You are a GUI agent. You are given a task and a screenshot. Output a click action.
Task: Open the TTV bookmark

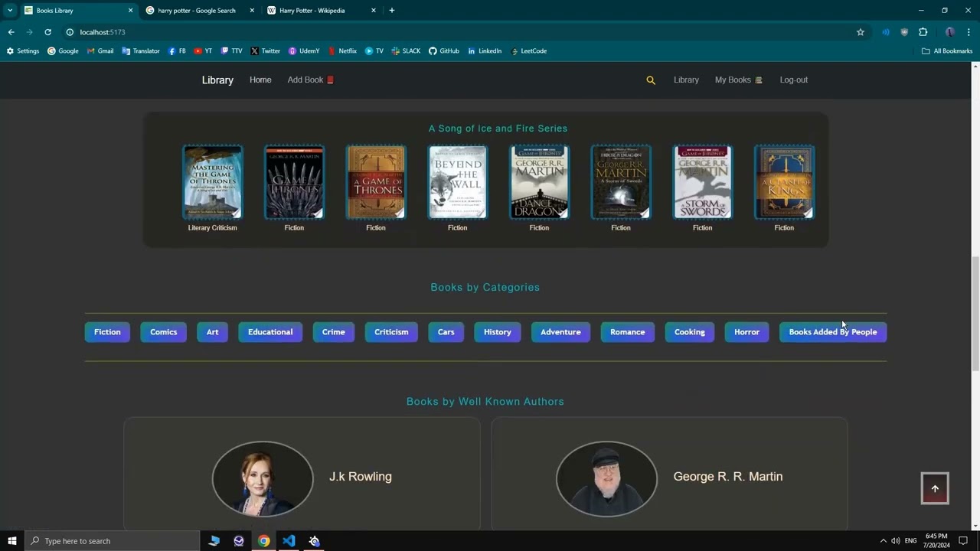coord(231,51)
